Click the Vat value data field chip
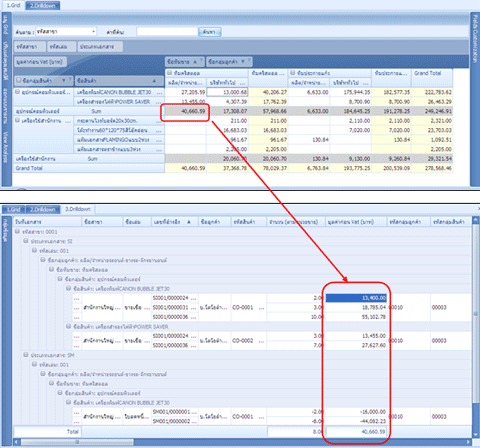Image resolution: width=480 pixels, height=448 pixels. tap(40, 62)
